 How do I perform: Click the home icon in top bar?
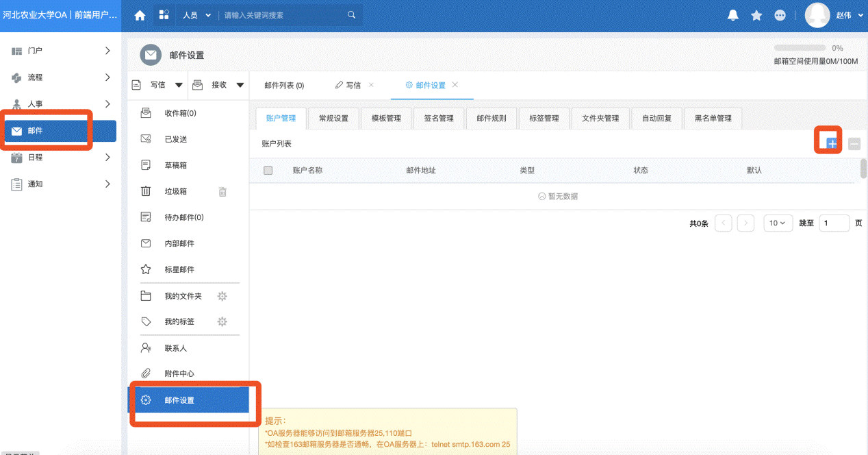(140, 15)
